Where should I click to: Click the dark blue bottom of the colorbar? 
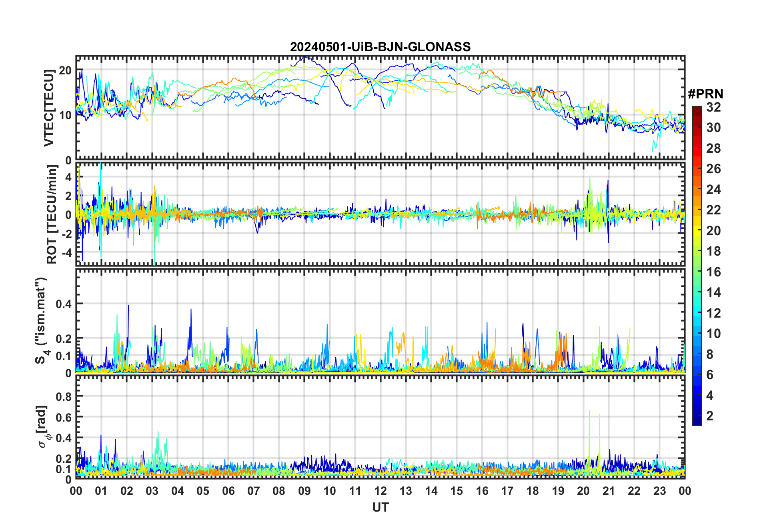point(697,421)
